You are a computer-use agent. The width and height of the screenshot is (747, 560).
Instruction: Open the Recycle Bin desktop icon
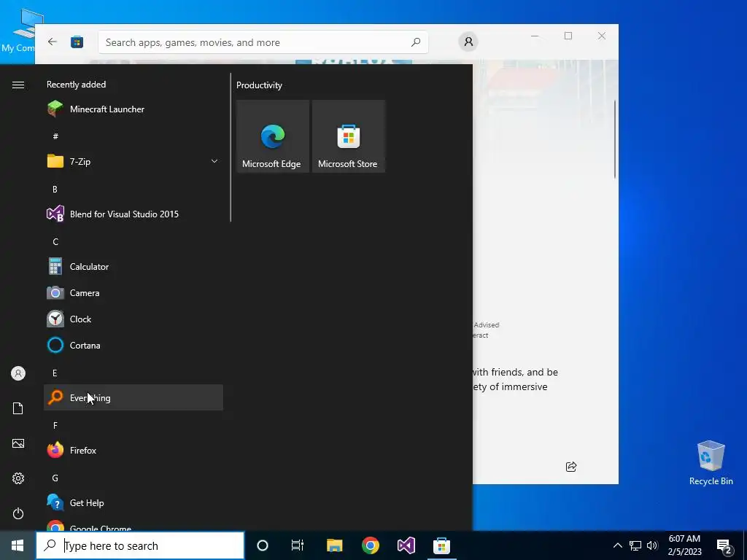click(x=711, y=462)
